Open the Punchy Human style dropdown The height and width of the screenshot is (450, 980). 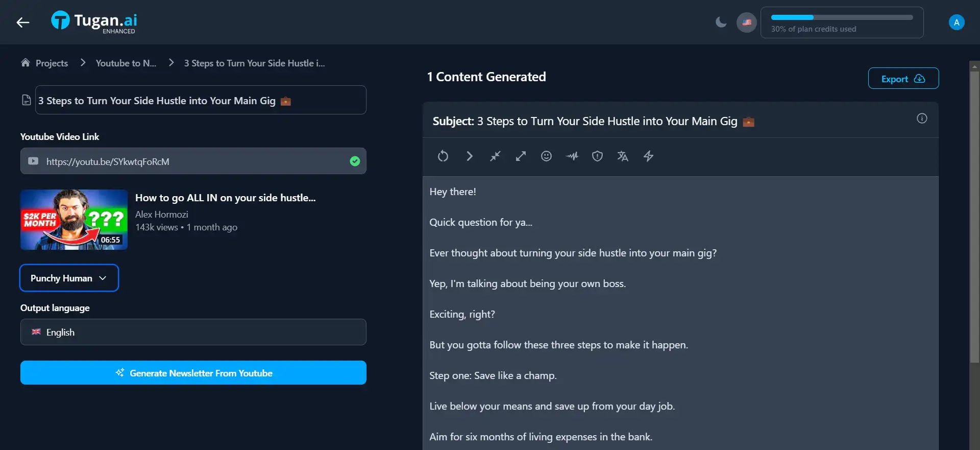69,278
